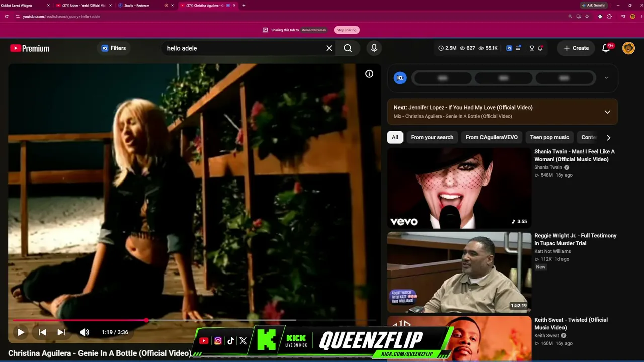Open the Chrome profile avatar
The width and height of the screenshot is (644, 362).
(x=632, y=16)
